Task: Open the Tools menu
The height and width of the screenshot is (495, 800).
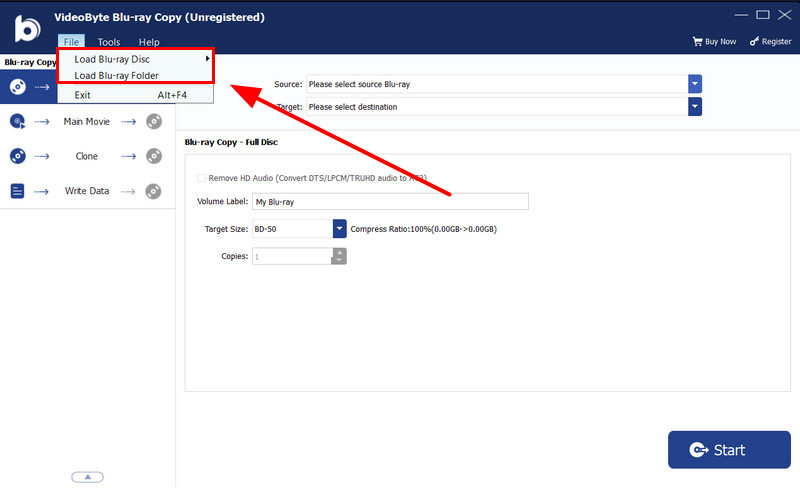Action: click(109, 42)
